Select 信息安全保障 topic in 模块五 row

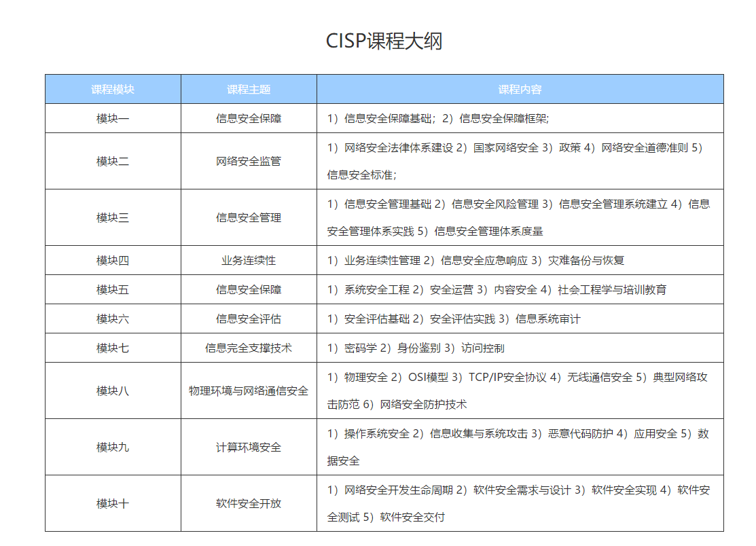(x=249, y=289)
